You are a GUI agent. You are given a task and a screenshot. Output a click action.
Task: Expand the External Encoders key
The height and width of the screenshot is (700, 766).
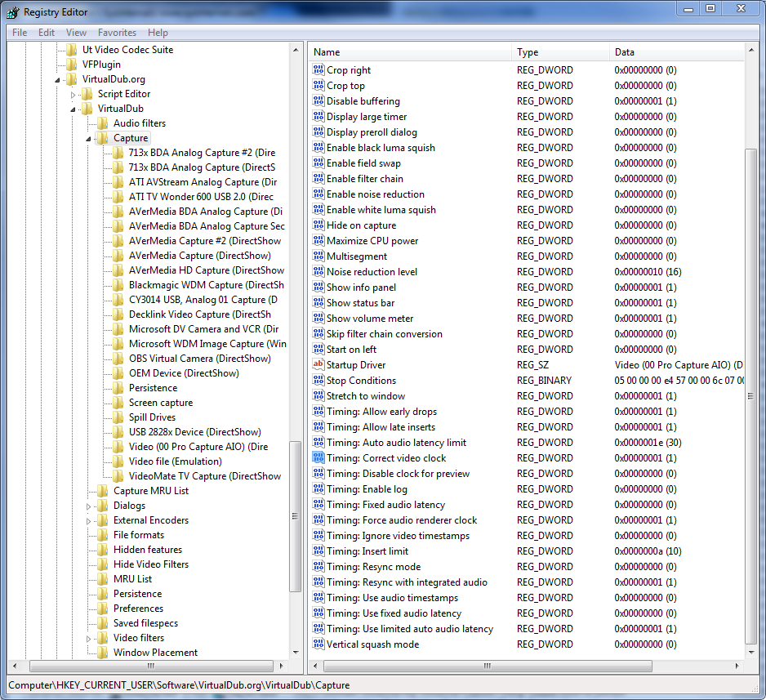88,521
